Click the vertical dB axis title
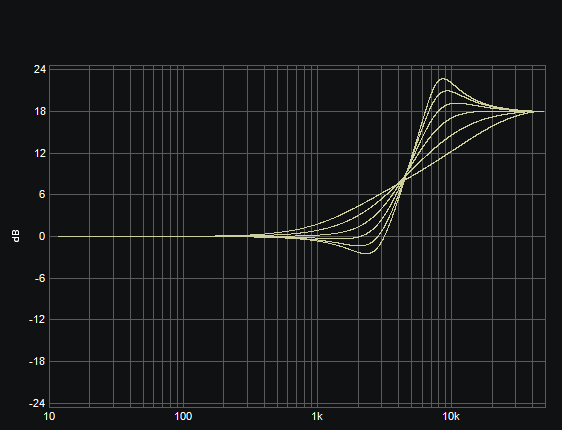This screenshot has width=562, height=430. [x=16, y=236]
